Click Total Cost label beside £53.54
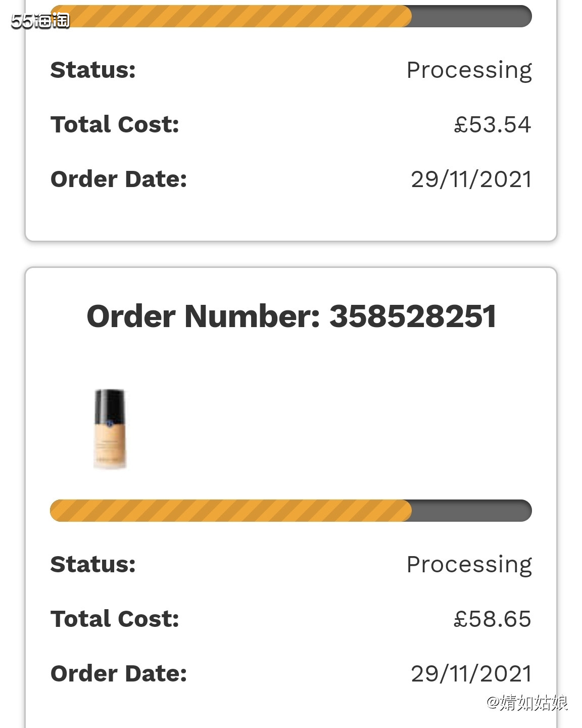Viewport: 582px width, 728px height. (x=115, y=125)
